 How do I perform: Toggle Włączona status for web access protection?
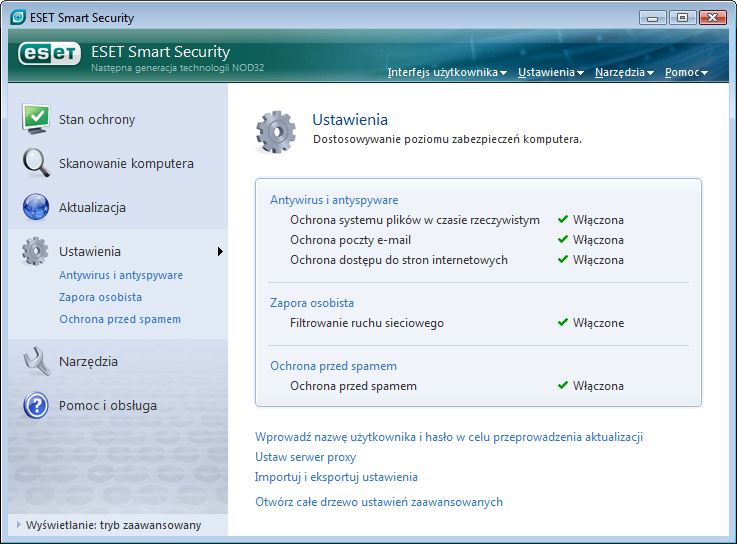click(598, 260)
